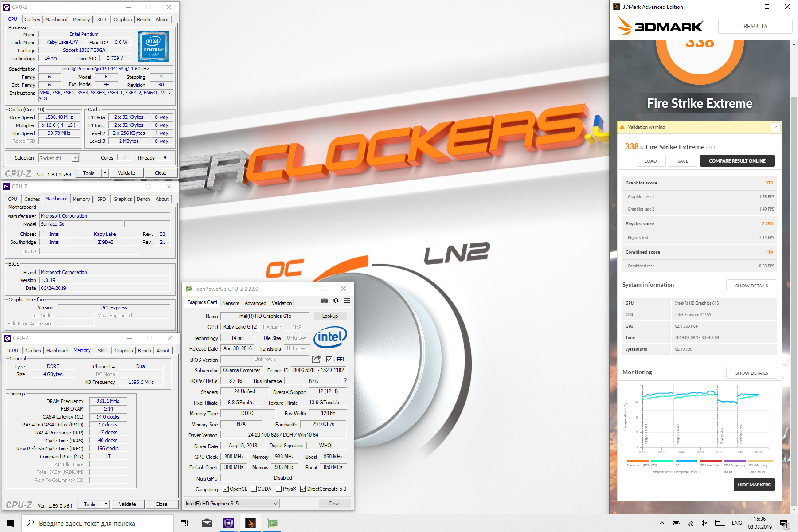Viewport: 798px width, 532px height.
Task: Switch to CPU-Z via taskbar icon
Action: pyautogui.click(x=228, y=523)
